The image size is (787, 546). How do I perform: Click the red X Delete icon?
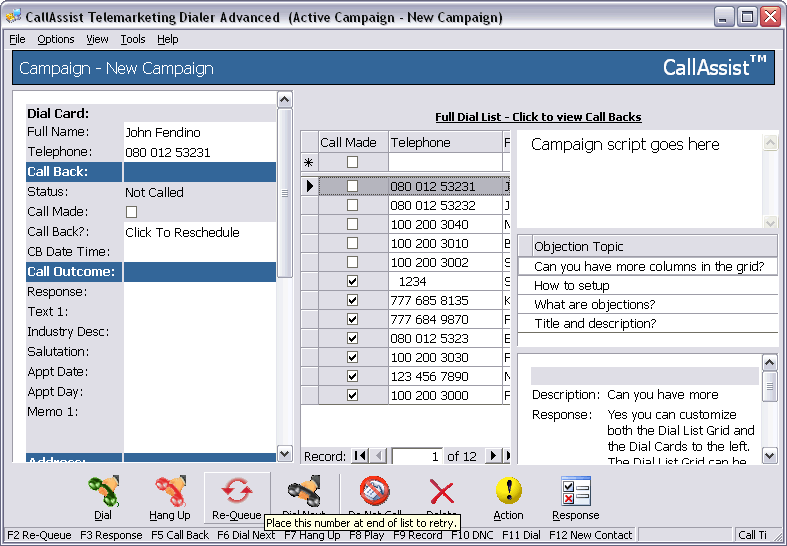[441, 492]
